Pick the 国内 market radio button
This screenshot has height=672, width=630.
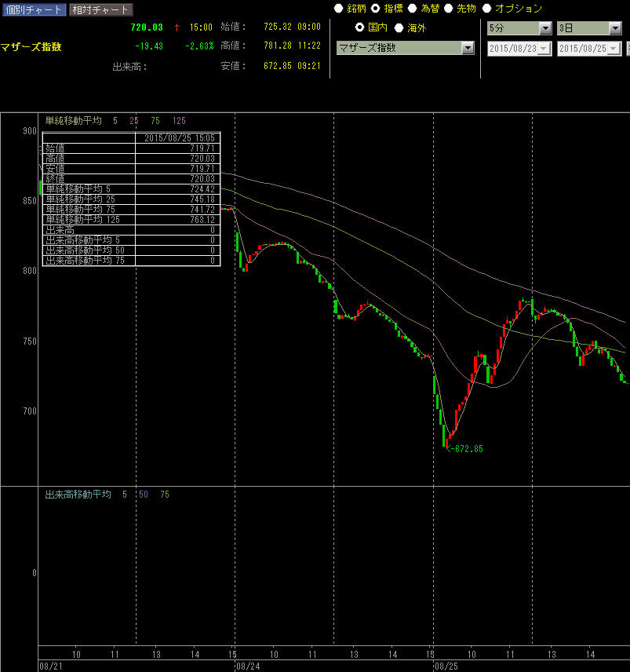[362, 27]
